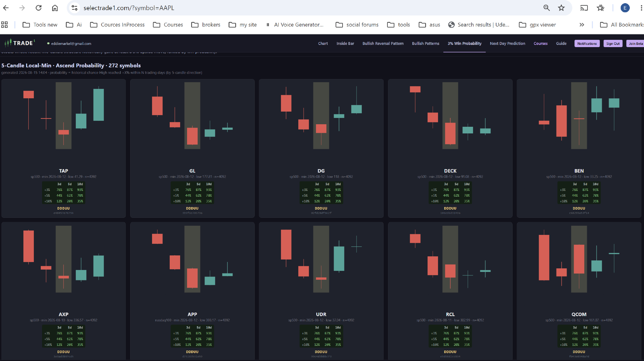Expand the Tools new bookmark folder

point(40,25)
